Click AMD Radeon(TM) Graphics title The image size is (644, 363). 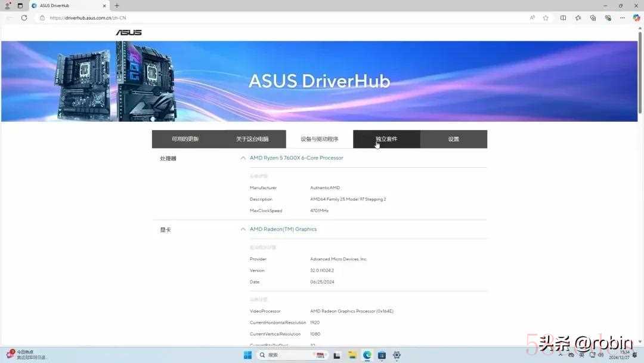(x=283, y=229)
